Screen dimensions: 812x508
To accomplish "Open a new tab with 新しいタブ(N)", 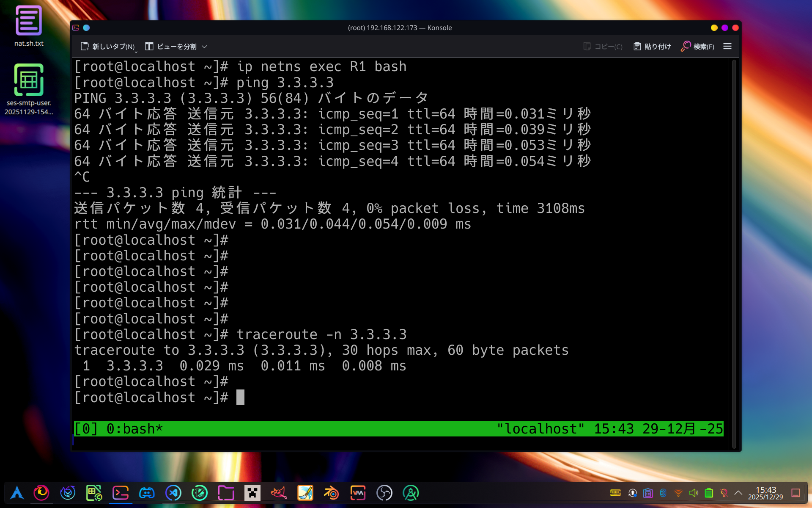I will (x=108, y=47).
